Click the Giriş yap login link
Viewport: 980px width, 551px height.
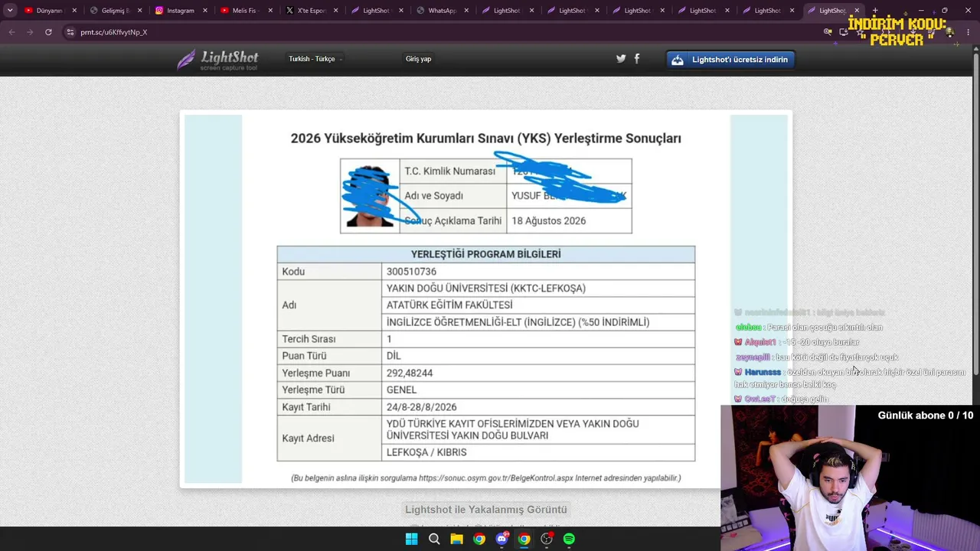pyautogui.click(x=418, y=59)
